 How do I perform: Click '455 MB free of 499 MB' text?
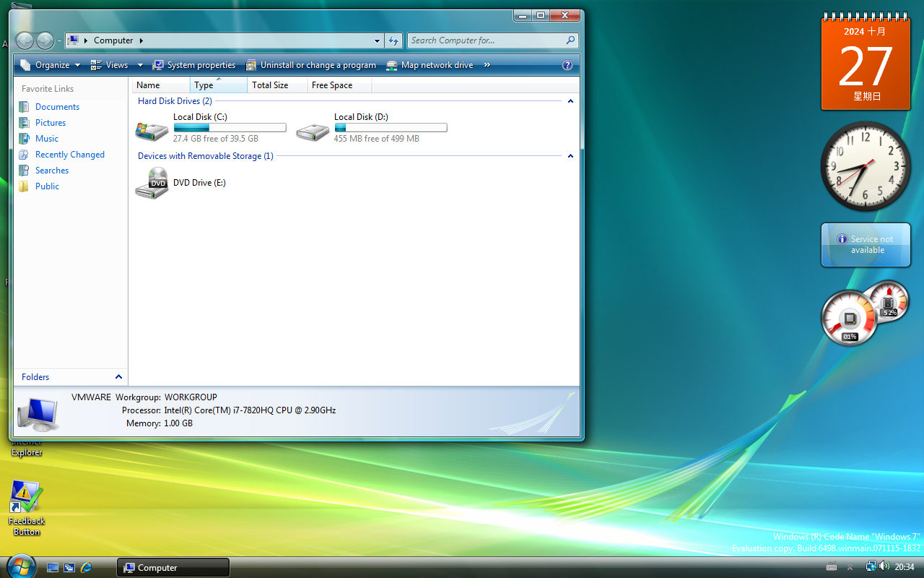(x=376, y=139)
